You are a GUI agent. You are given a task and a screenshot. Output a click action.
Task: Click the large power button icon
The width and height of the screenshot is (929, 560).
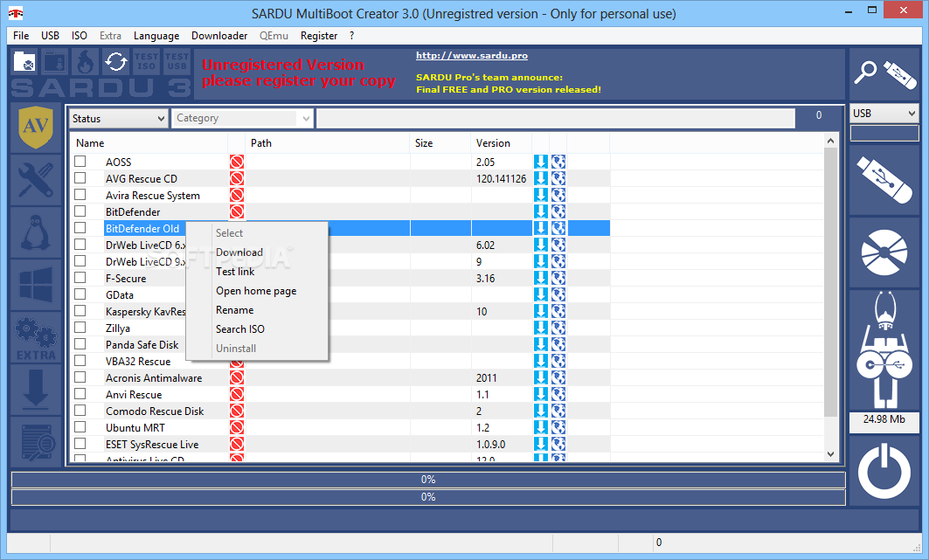point(884,472)
